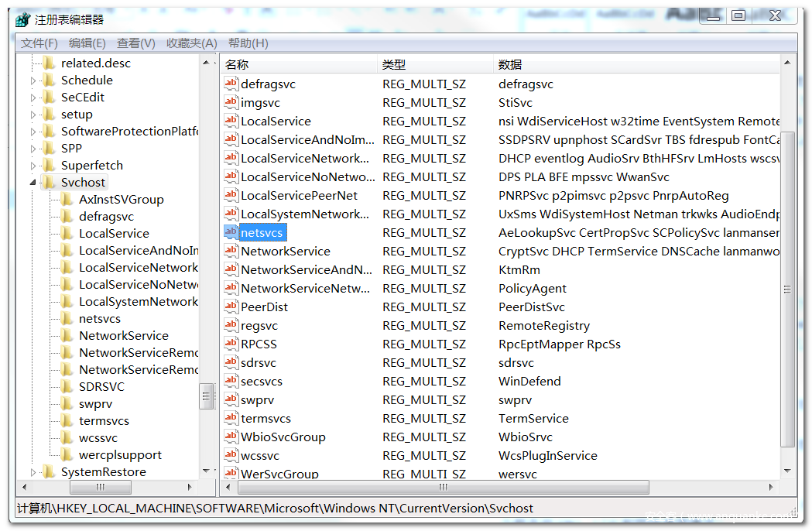Expand the SystemRestore tree node
Viewport: 812px width, 531px height.
click(33, 472)
